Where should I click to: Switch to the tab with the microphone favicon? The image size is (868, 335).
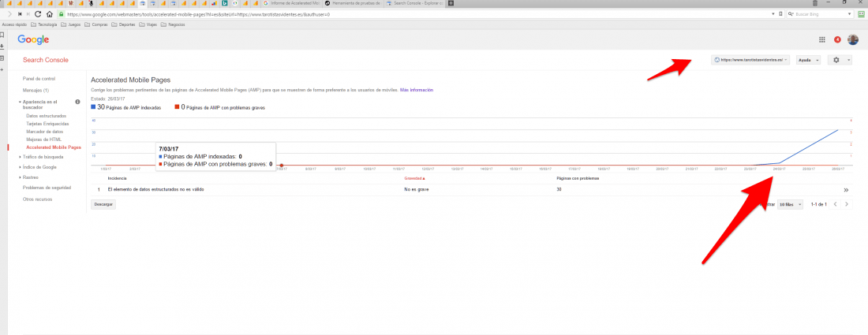tap(90, 3)
